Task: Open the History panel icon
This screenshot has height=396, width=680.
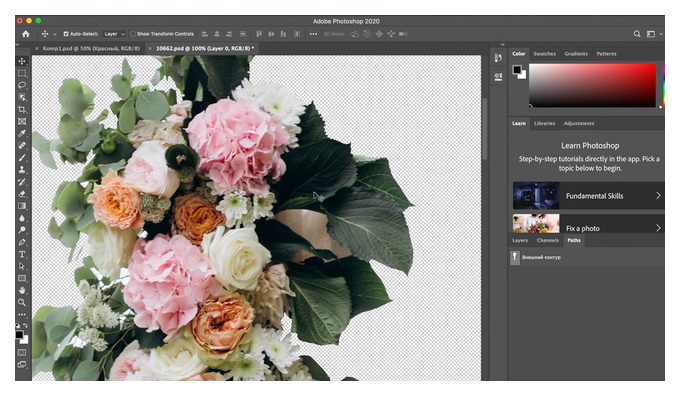Action: pyautogui.click(x=498, y=58)
